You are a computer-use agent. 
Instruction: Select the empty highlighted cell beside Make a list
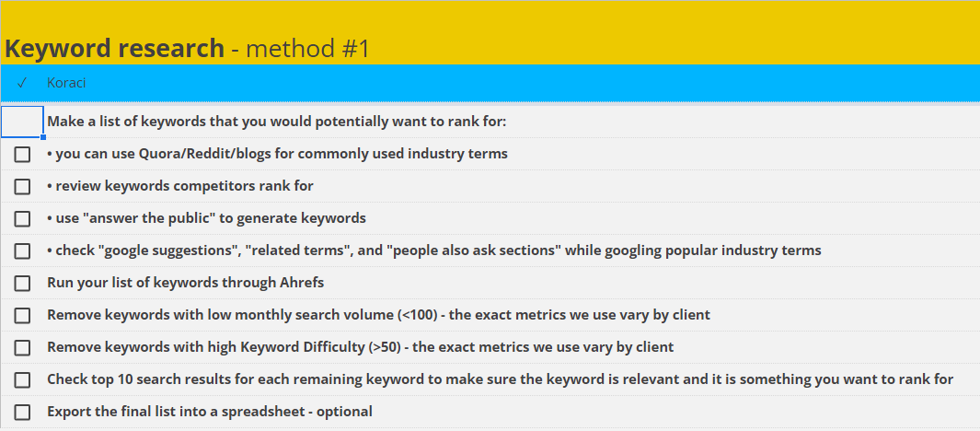point(22,122)
